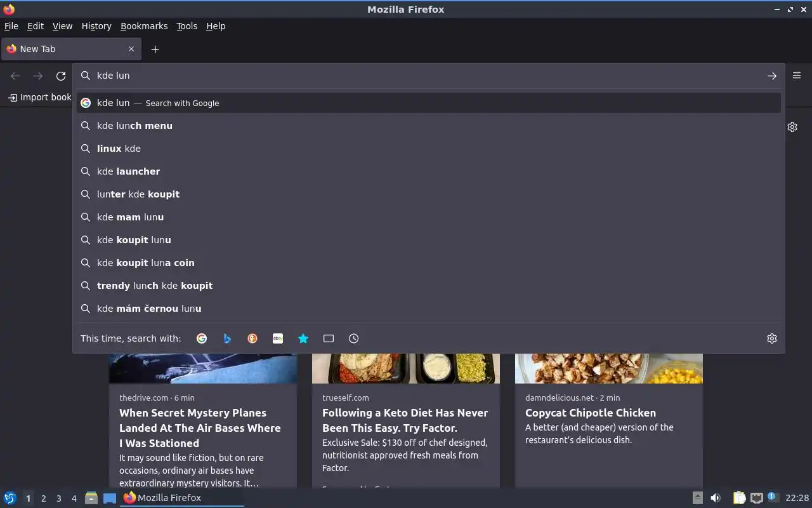Image resolution: width=812 pixels, height=508 pixels.
Task: Switch to virtual desktop 2
Action: [43, 498]
